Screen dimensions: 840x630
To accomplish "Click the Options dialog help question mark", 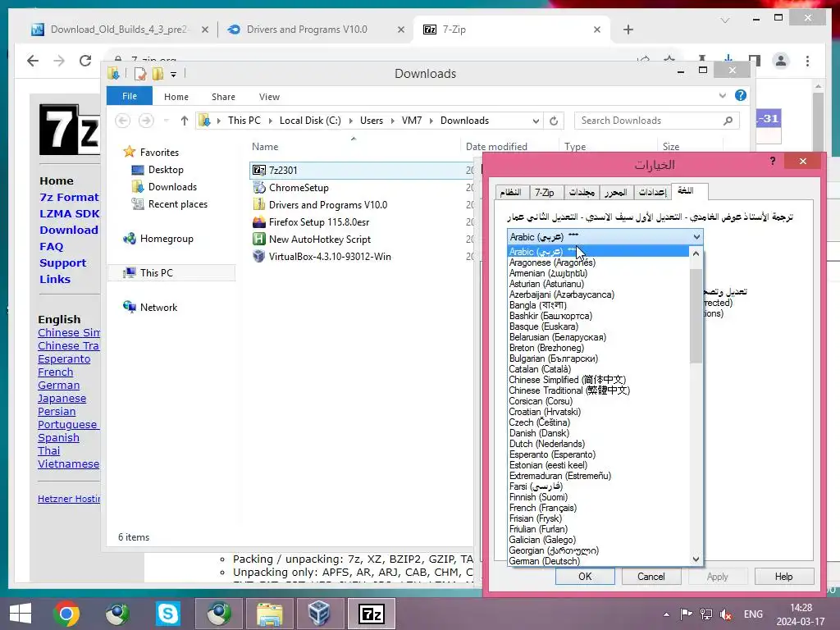I will tap(773, 162).
